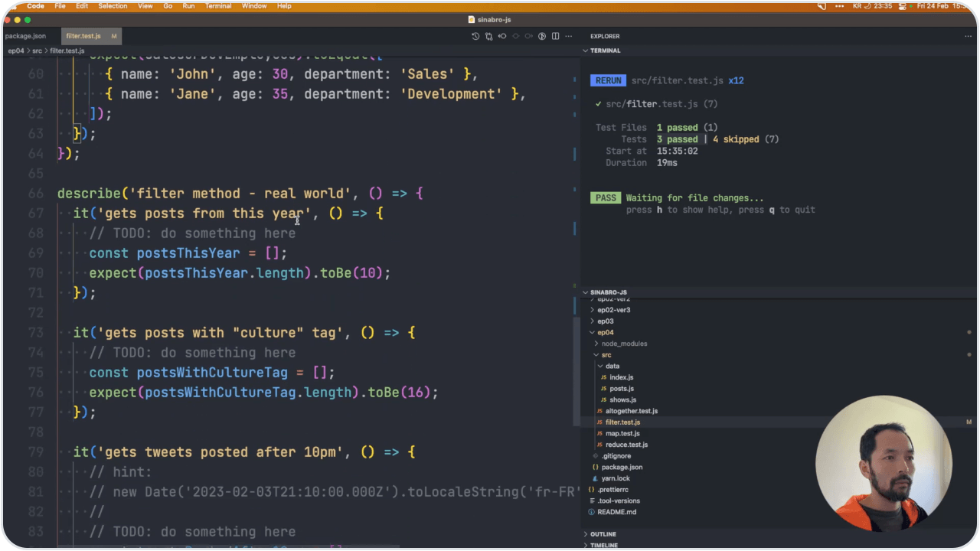Viewport: 980px width, 551px height.
Task: Open the Go menu
Action: pos(168,6)
